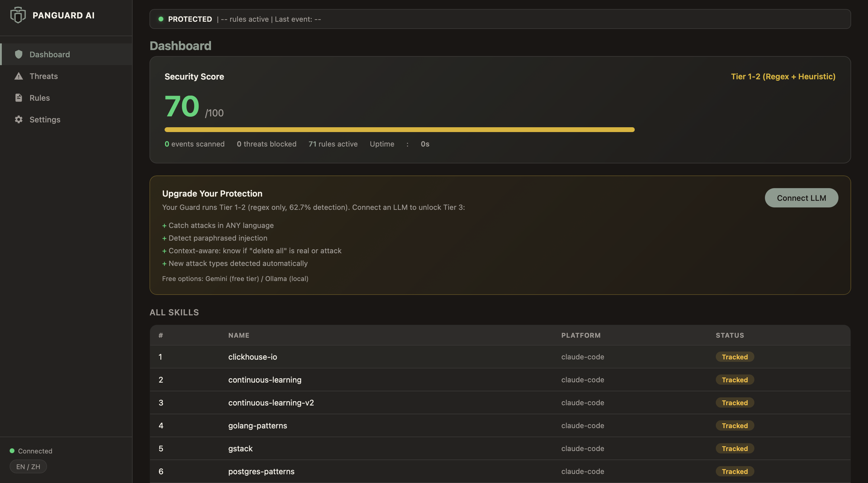Click the Panguard AI shield logo
The width and height of the screenshot is (868, 483).
18,15
